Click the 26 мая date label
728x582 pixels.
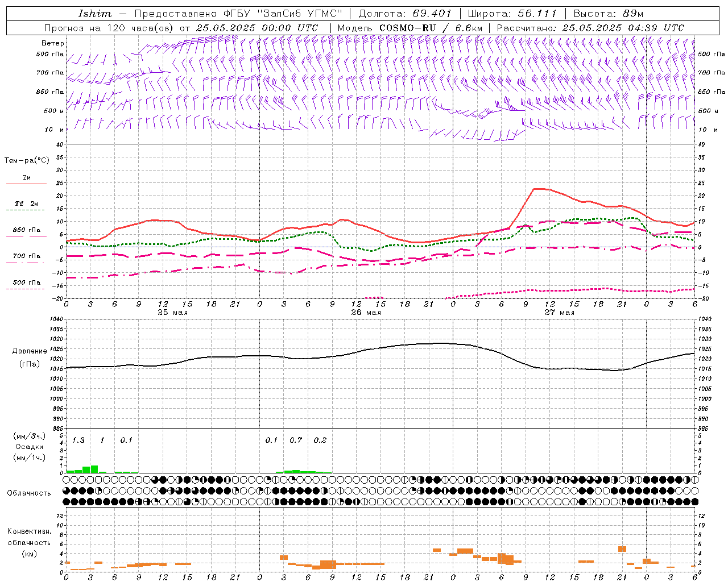pos(366,313)
